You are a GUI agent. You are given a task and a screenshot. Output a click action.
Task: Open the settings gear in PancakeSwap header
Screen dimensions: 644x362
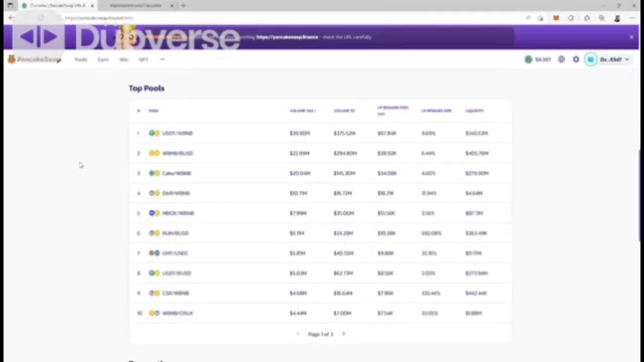[x=576, y=59]
